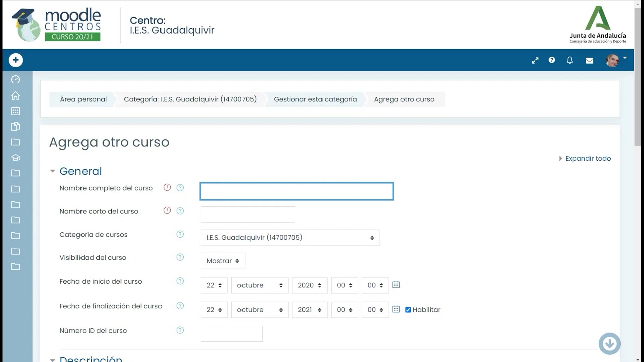This screenshot has height=362, width=644.
Task: Open the Categoría: I.E.S. Guadalquivir breadcrumb
Action: point(190,99)
